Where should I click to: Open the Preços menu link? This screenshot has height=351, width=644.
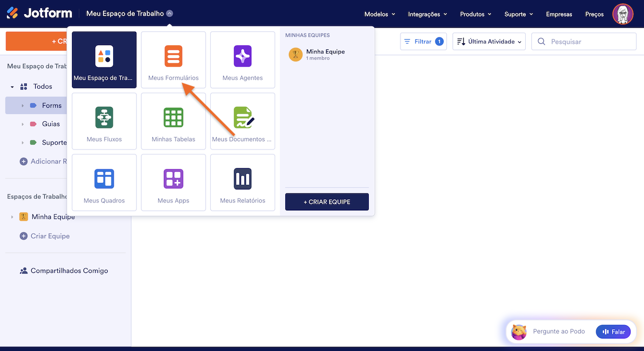click(x=594, y=14)
